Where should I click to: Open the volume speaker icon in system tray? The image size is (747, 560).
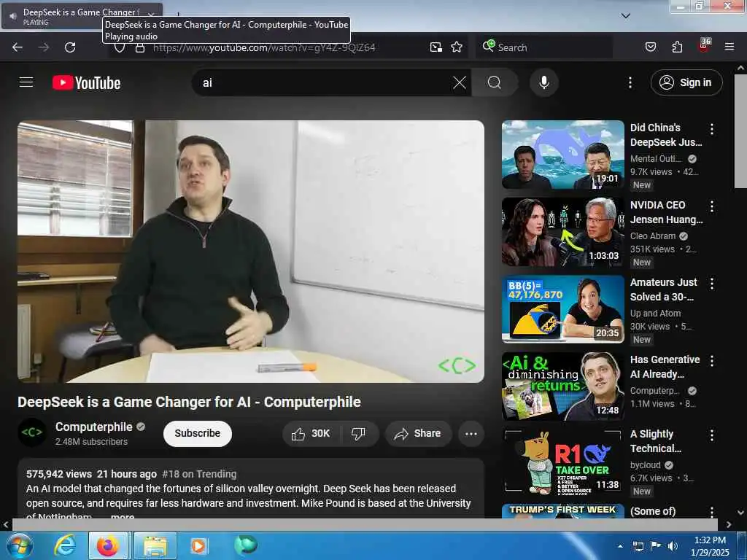click(673, 546)
